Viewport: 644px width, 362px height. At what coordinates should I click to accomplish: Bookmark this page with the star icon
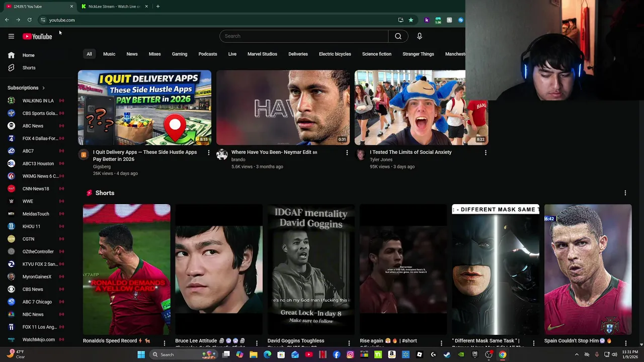point(411,20)
